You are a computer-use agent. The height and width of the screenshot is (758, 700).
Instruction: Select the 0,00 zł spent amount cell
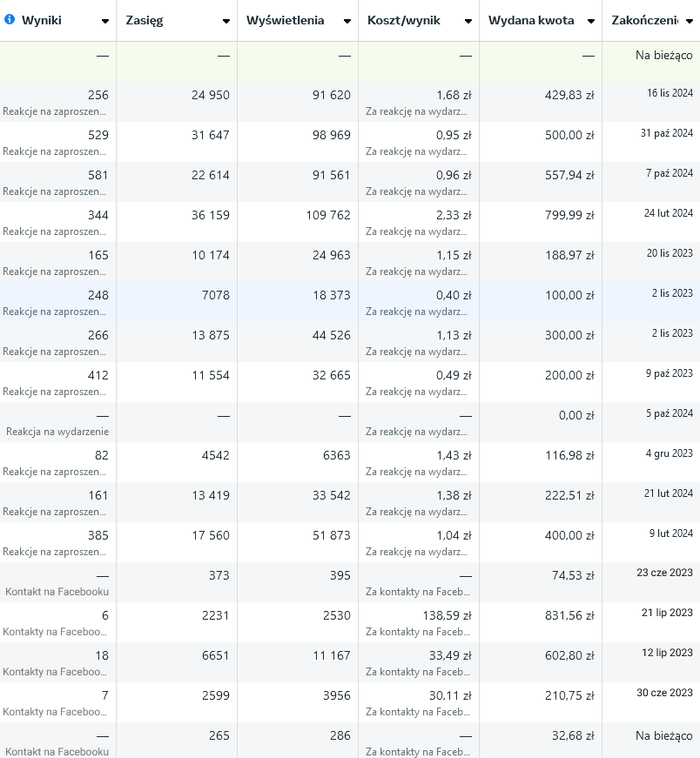pyautogui.click(x=576, y=415)
